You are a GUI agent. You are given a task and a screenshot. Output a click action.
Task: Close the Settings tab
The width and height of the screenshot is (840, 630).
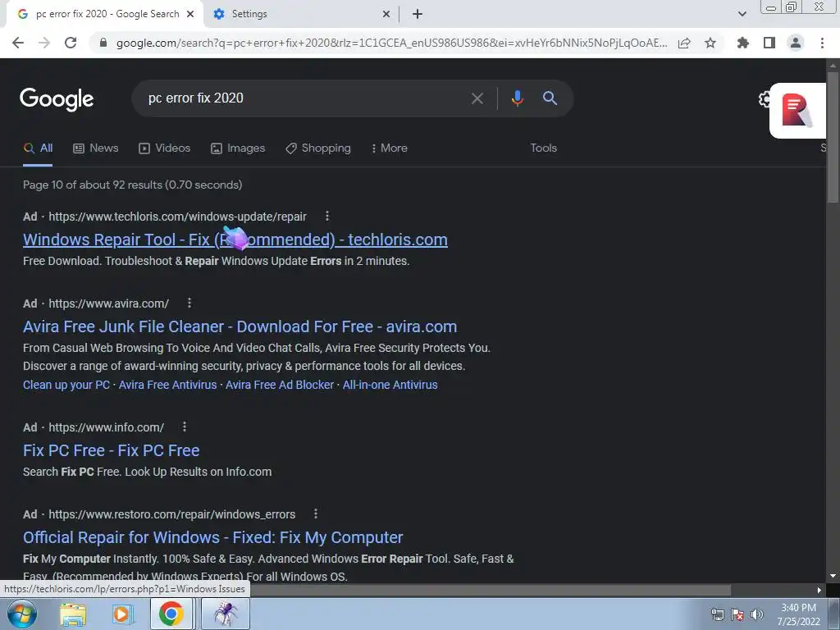386,15
